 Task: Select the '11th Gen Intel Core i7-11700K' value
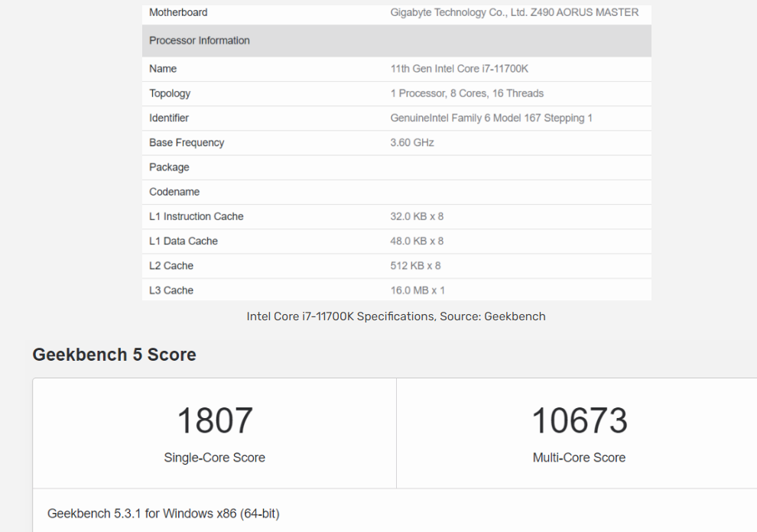459,69
